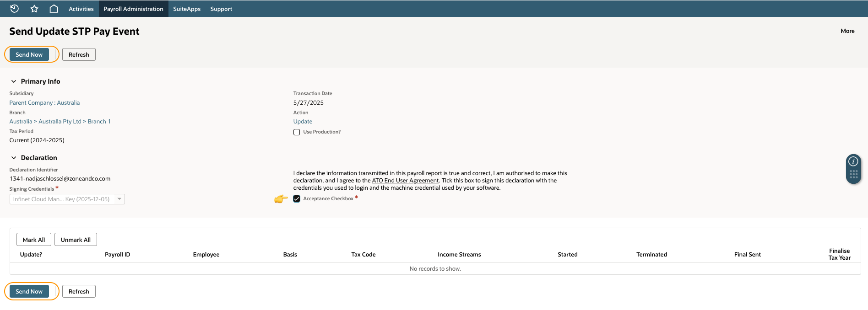The height and width of the screenshot is (310, 868).
Task: Open the information help icon on right
Action: [x=853, y=161]
